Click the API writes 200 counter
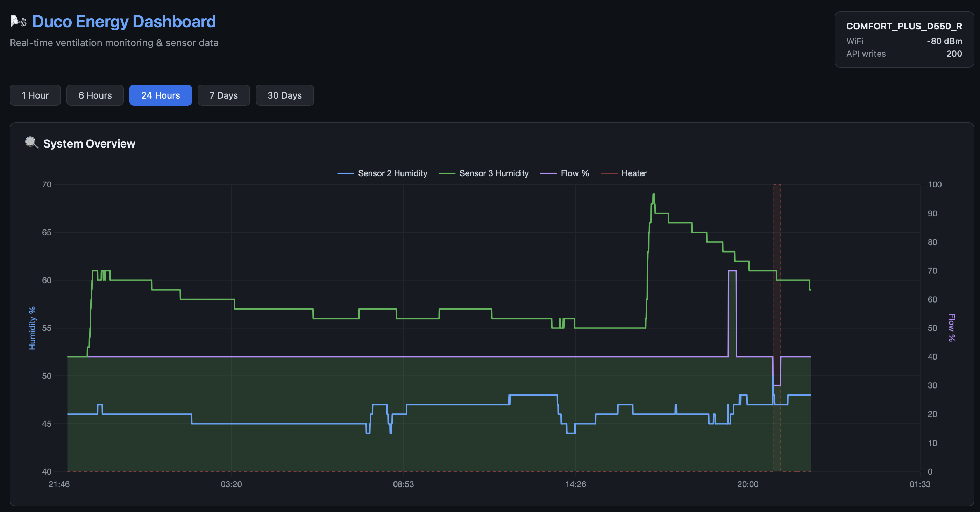 click(954, 54)
